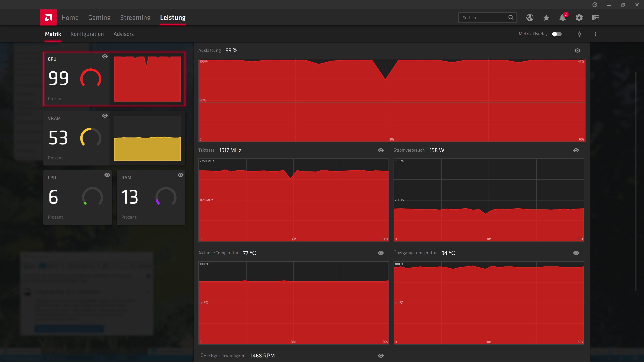Hide the Stromverbrauch graph via eye icon
Screen dimensions: 644x362
(576, 150)
